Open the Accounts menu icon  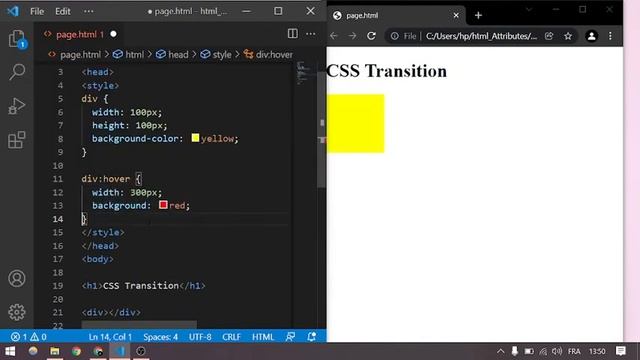(17, 278)
